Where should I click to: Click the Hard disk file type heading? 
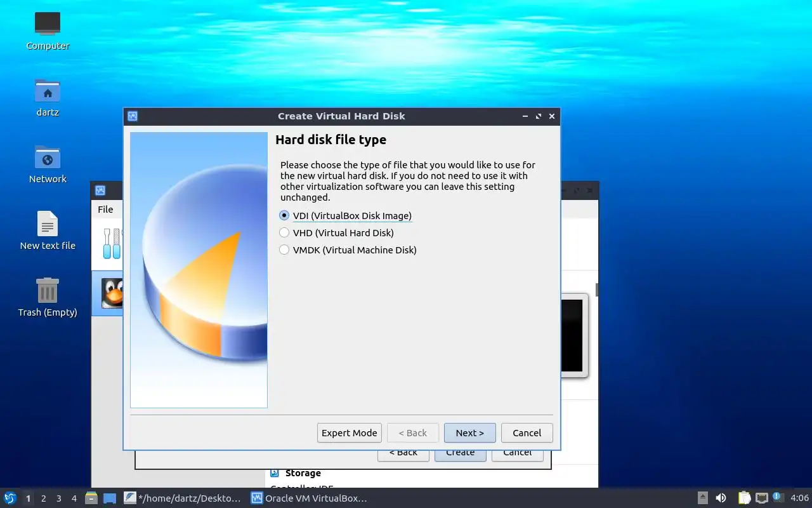(331, 140)
